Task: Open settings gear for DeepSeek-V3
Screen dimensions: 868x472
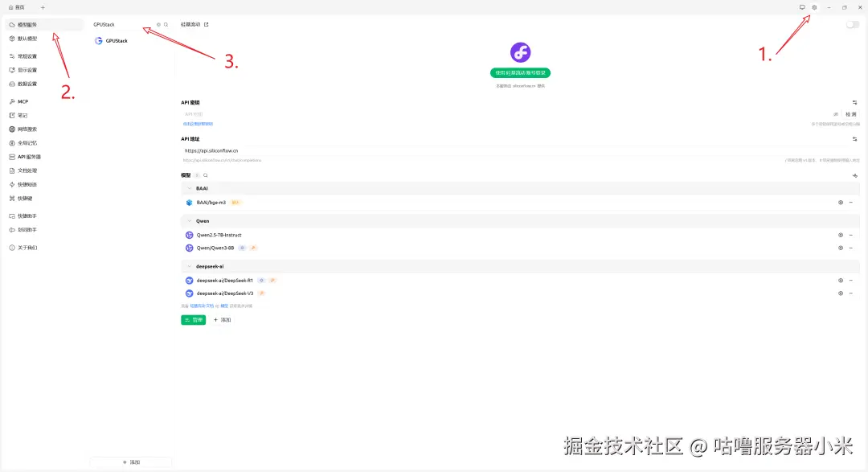Action: point(841,293)
